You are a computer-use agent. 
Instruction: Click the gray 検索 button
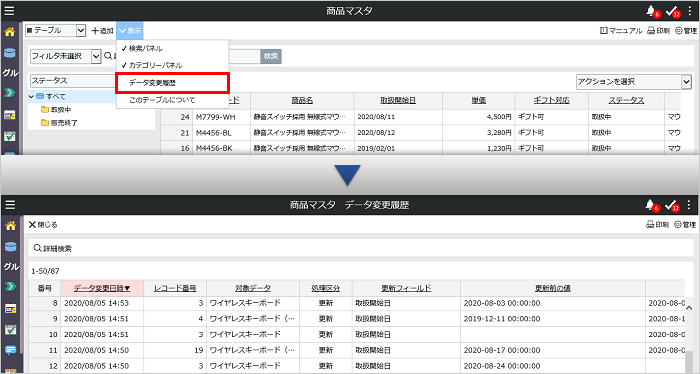tap(271, 56)
